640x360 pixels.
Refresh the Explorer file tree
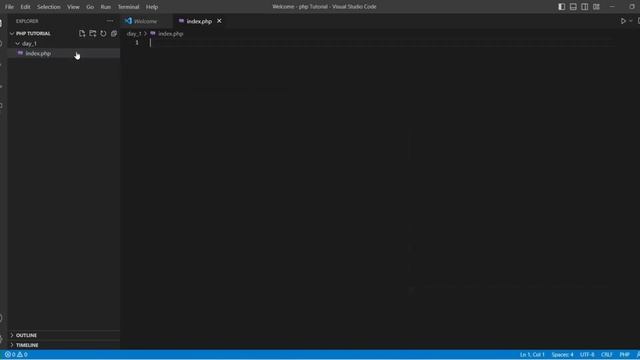[x=103, y=33]
